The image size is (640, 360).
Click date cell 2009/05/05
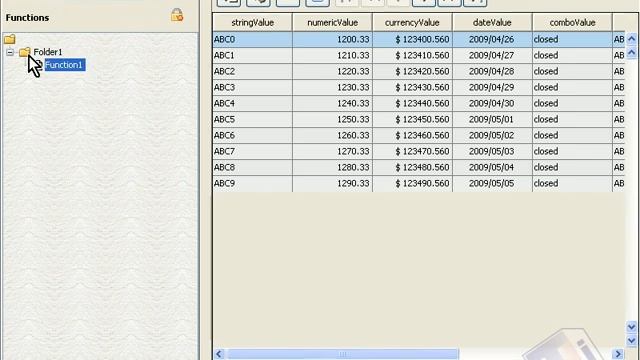(492, 183)
